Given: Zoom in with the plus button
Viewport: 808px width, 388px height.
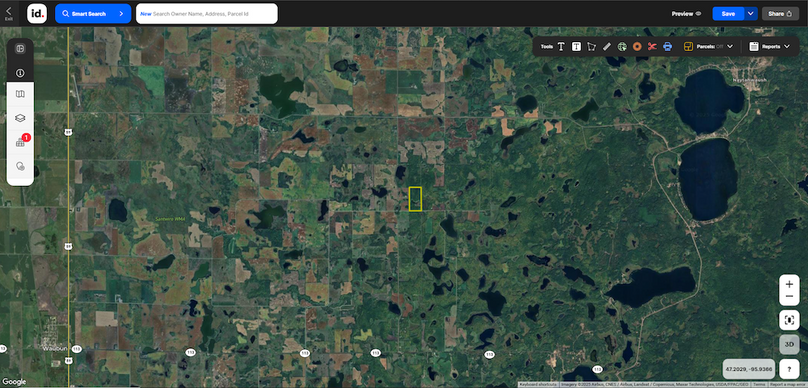Looking at the screenshot, I should [x=789, y=284].
